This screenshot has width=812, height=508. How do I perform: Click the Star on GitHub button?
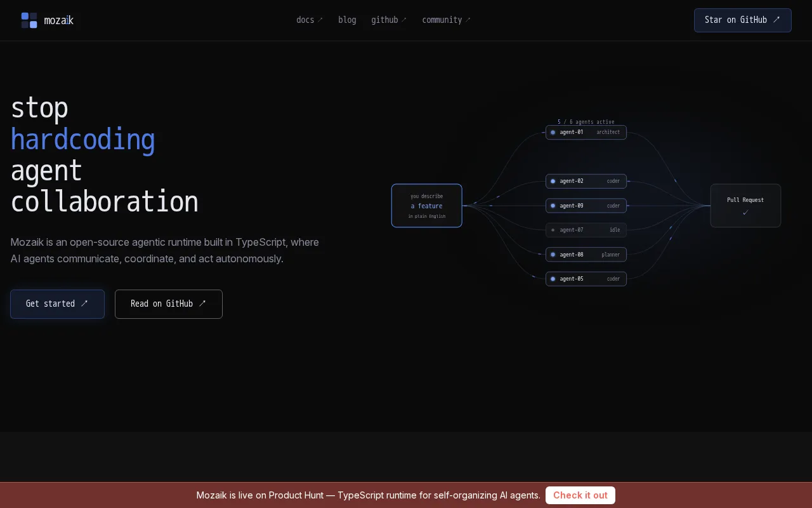(742, 20)
